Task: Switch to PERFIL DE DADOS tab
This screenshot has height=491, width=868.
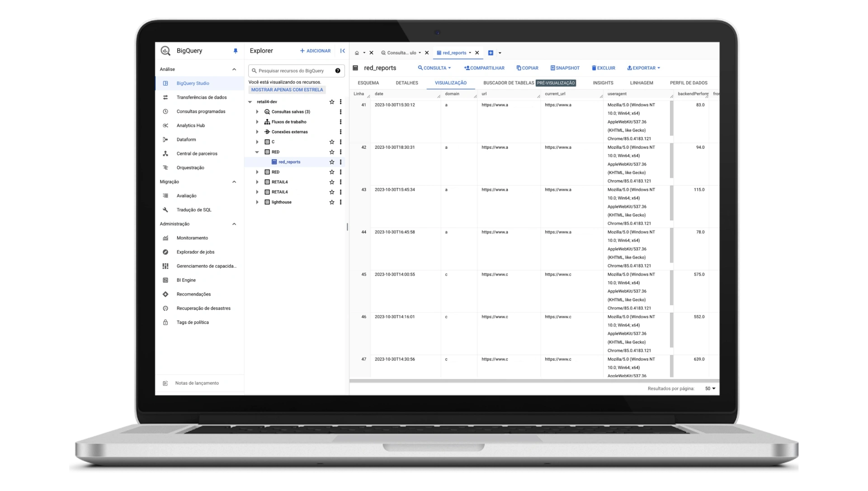Action: (x=689, y=83)
